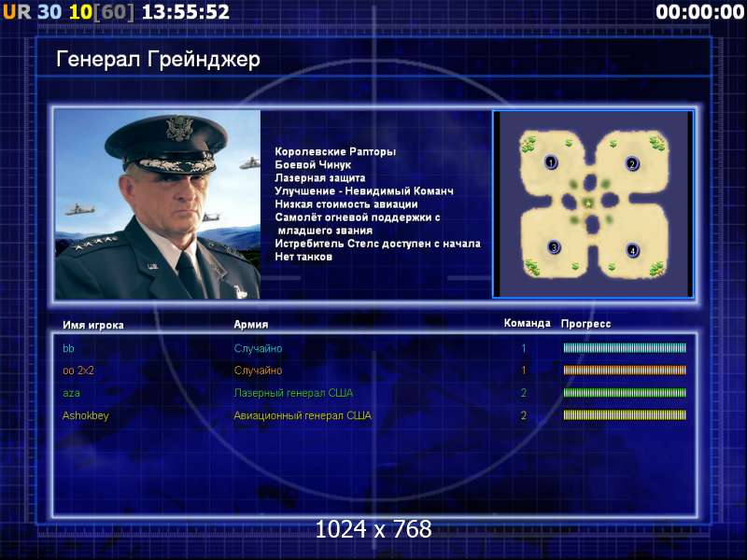This screenshot has height=560, width=747.
Task: Click the yellow progress bar for Ashokbey
Action: [x=625, y=415]
